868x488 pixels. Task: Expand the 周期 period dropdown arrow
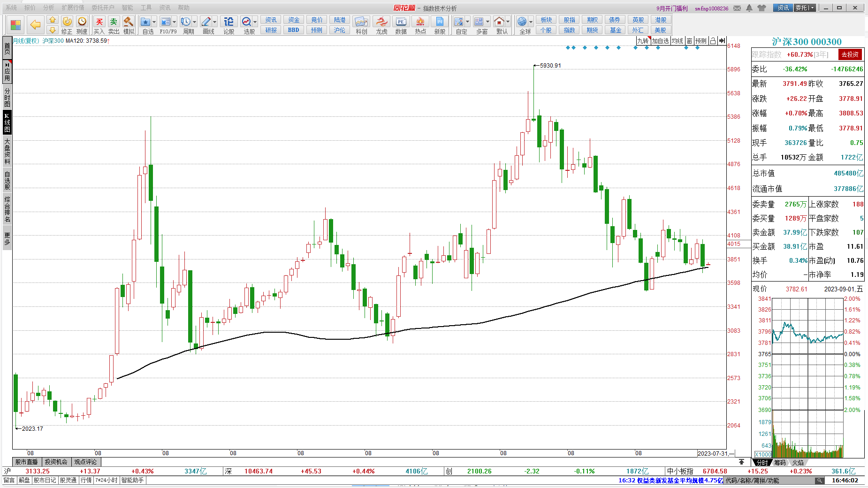tap(194, 22)
